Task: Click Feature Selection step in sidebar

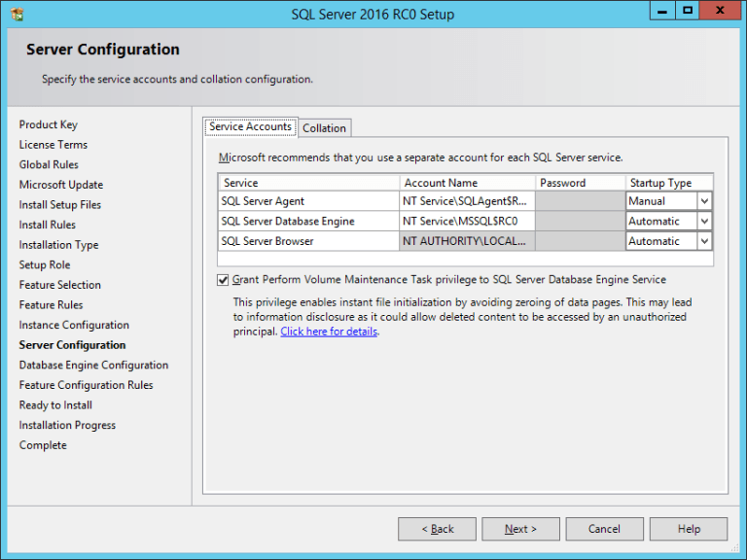Action: (60, 285)
